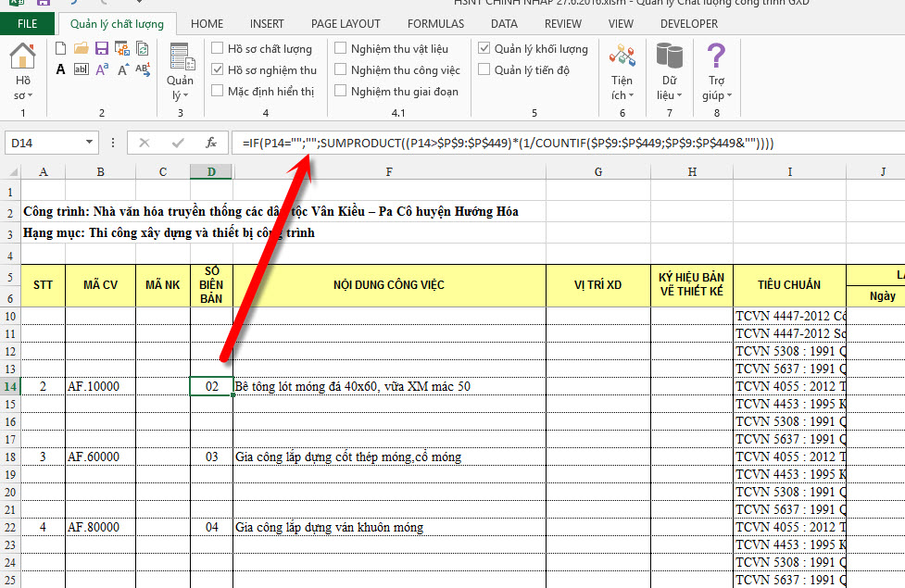This screenshot has width=905, height=588.
Task: Click the abl text box icon
Action: point(82,69)
